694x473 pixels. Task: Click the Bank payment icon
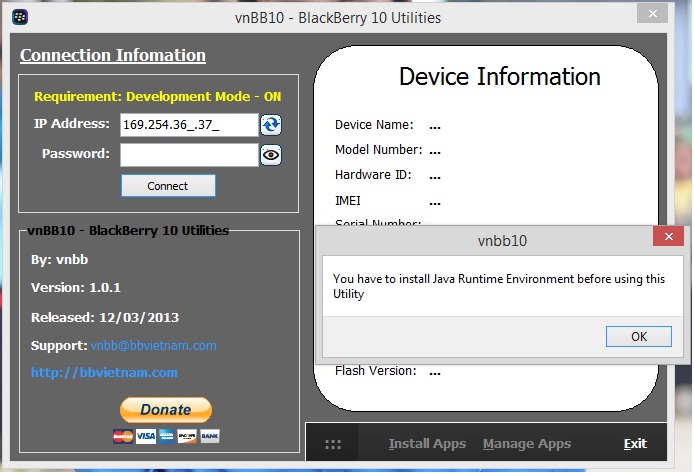click(210, 436)
